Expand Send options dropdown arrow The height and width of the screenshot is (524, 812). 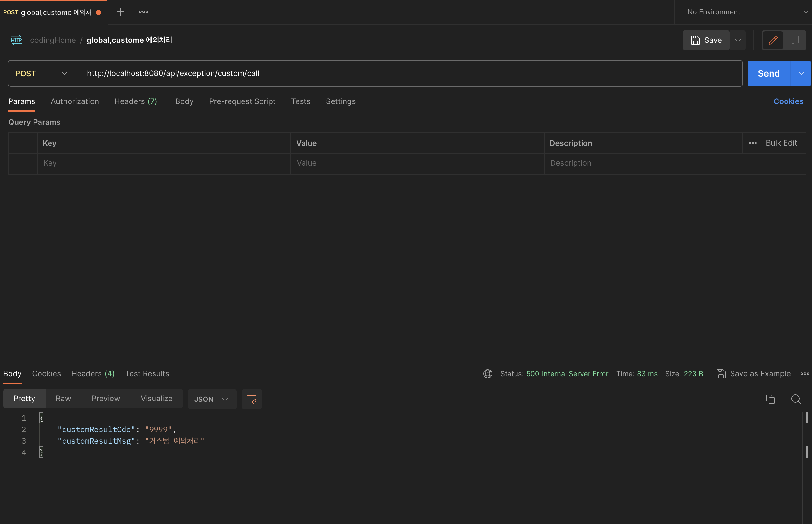pos(801,73)
